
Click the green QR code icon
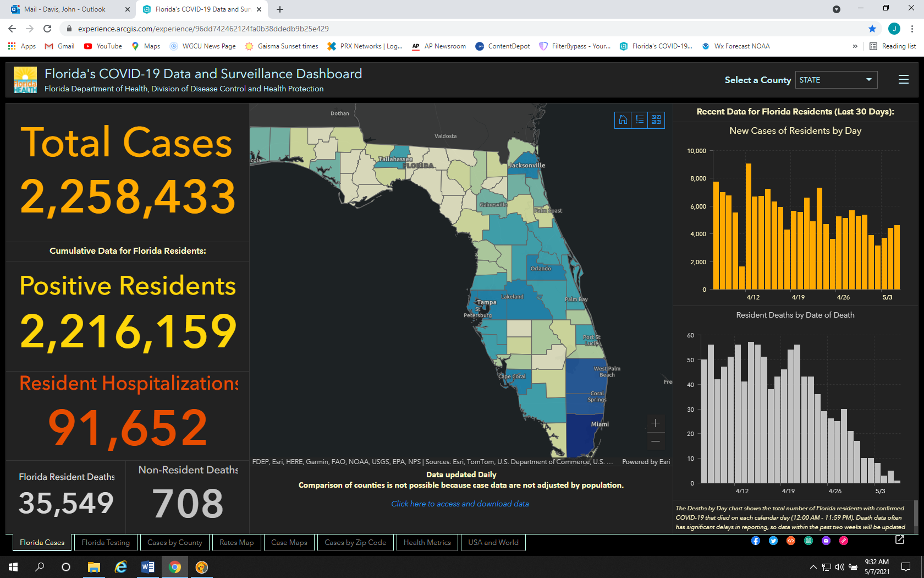[x=809, y=541]
